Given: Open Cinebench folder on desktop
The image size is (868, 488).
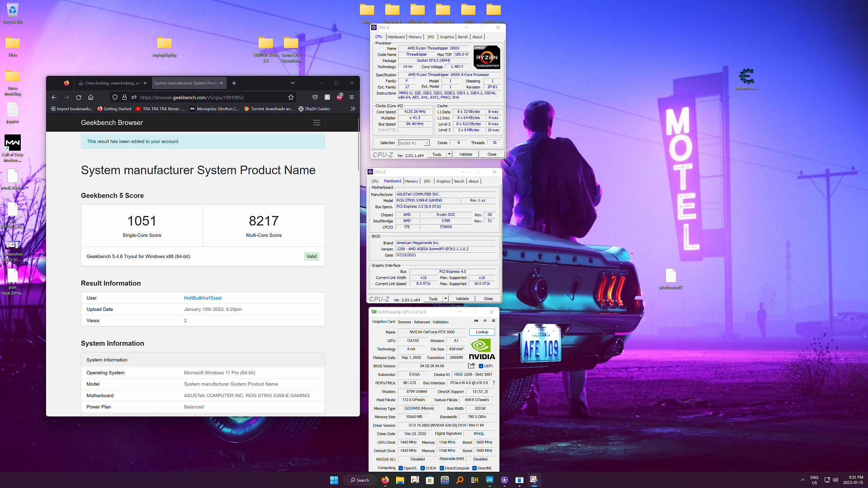Looking at the screenshot, I should coord(392,13).
